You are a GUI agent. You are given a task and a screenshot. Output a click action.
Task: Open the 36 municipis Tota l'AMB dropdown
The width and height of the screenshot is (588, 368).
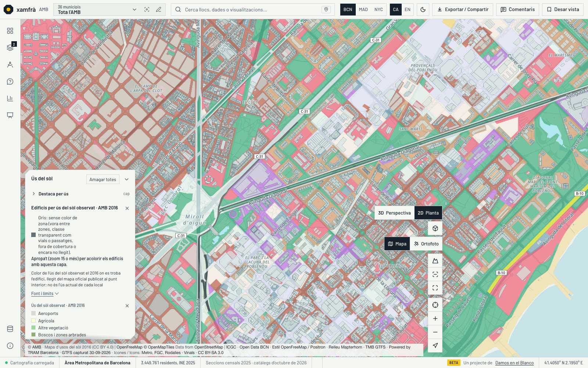tap(97, 10)
